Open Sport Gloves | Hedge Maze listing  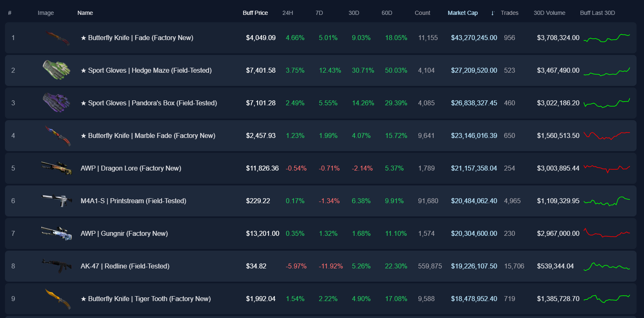coord(146,70)
